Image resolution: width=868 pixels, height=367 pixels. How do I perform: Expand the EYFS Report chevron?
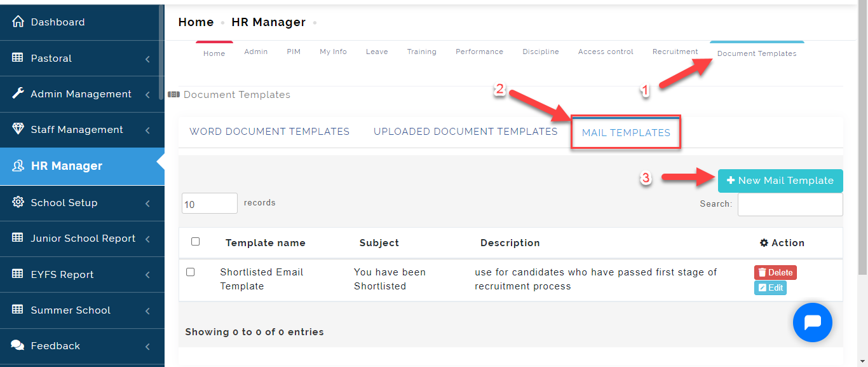tap(147, 275)
